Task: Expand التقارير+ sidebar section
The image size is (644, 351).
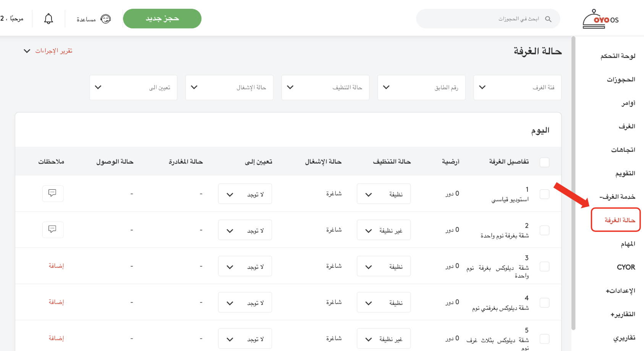Action: (x=623, y=314)
